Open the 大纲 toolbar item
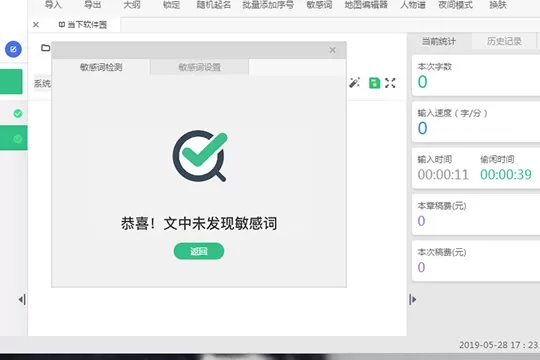This screenshot has width=540, height=360. point(132,5)
